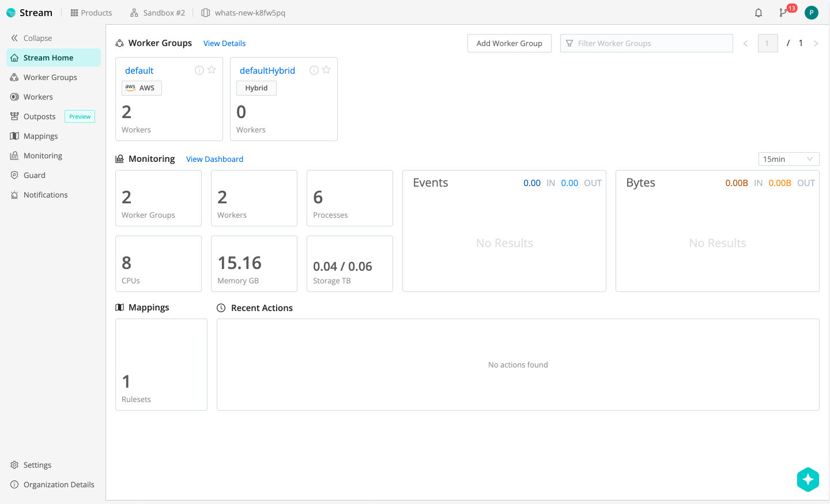
Task: Star the default worker group as favorite
Action: pos(212,70)
